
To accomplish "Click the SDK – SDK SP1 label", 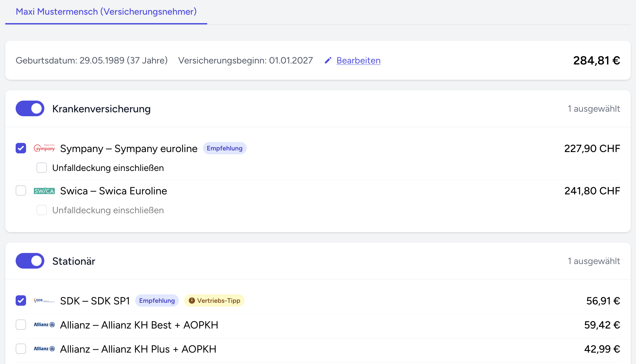I will 95,301.
